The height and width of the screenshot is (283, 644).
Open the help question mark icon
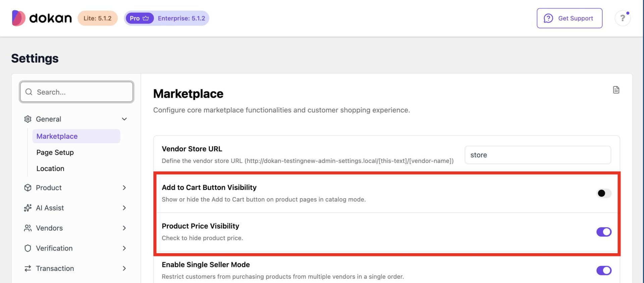pos(623,18)
